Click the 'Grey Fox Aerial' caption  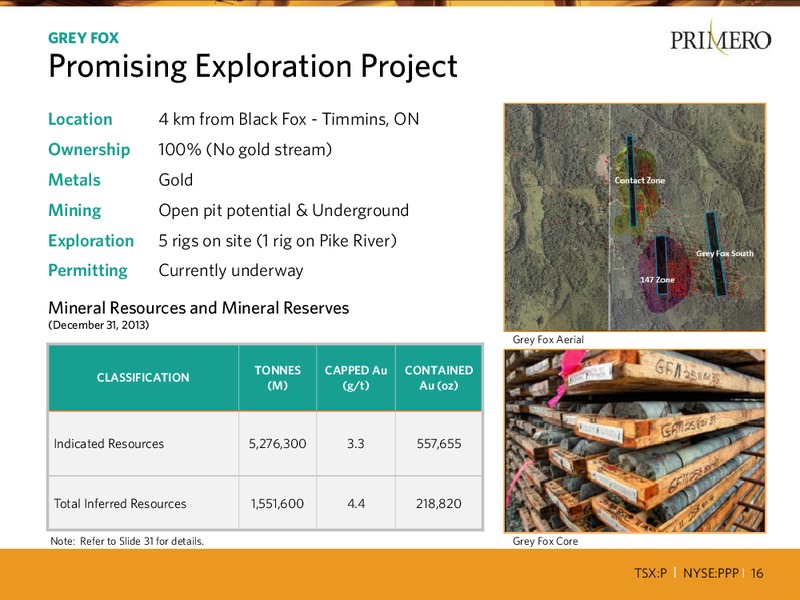(x=548, y=340)
